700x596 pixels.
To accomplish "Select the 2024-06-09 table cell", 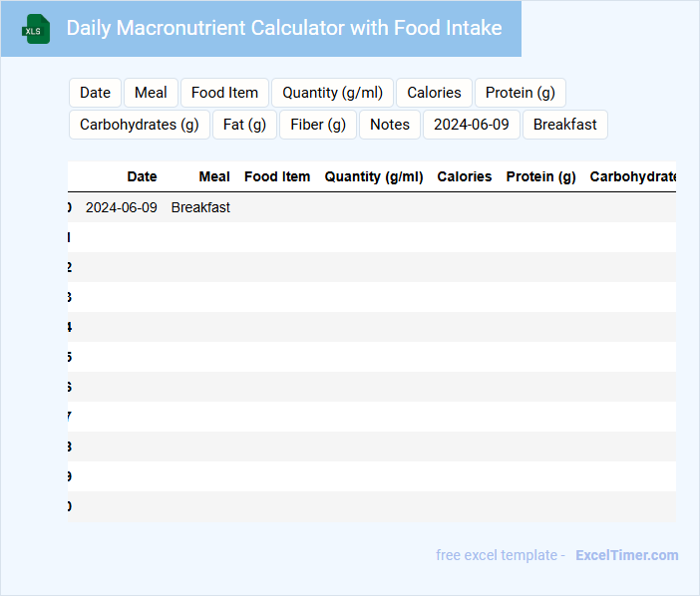I will (x=121, y=207).
